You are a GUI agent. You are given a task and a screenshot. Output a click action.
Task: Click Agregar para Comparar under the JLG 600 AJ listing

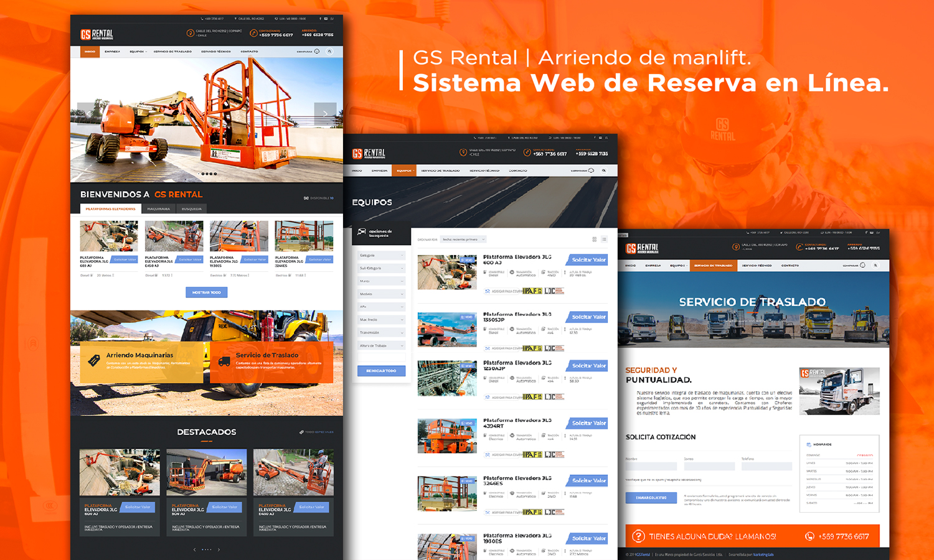tap(503, 291)
